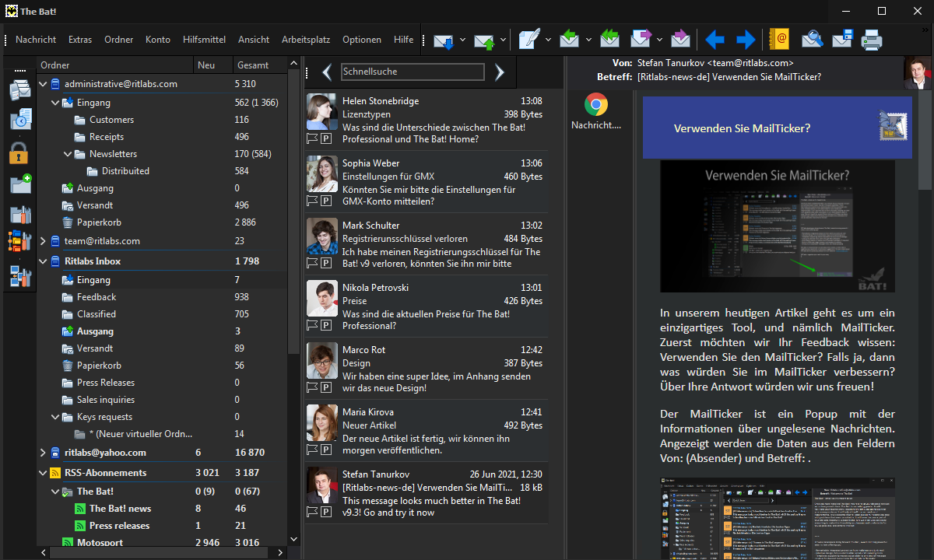This screenshot has width=934, height=560.
Task: Collapse the Ritlabs Inbox account
Action: point(43,261)
